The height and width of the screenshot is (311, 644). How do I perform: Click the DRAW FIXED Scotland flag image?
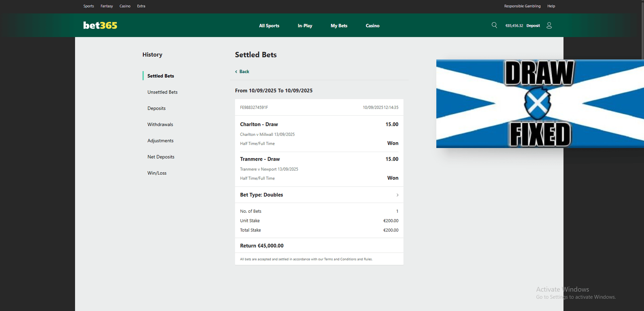click(540, 104)
